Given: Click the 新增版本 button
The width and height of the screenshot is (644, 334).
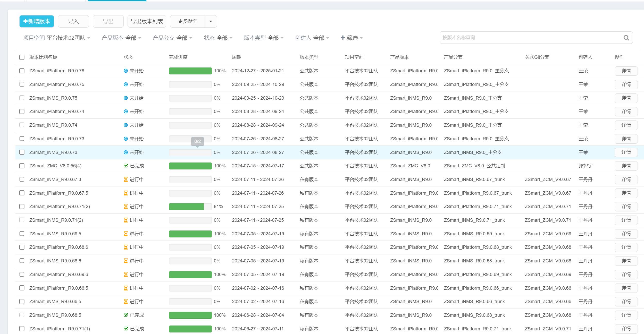Looking at the screenshot, I should pyautogui.click(x=37, y=21).
